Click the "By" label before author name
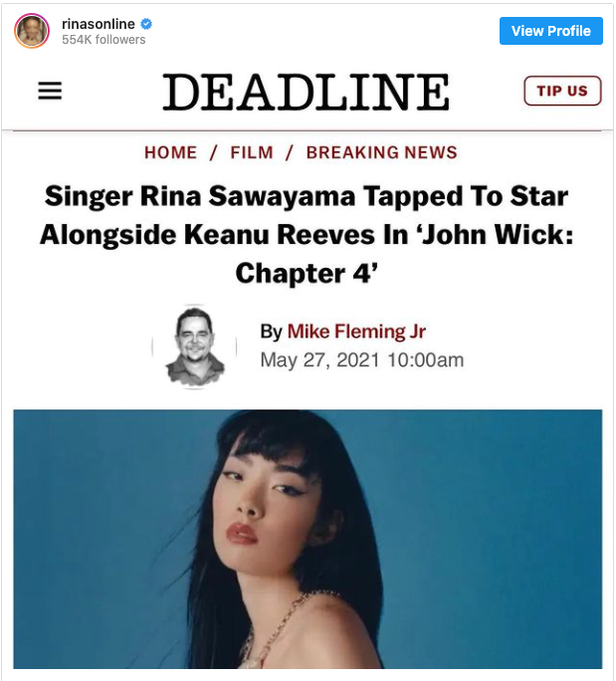This screenshot has height=681, width=616. click(272, 332)
